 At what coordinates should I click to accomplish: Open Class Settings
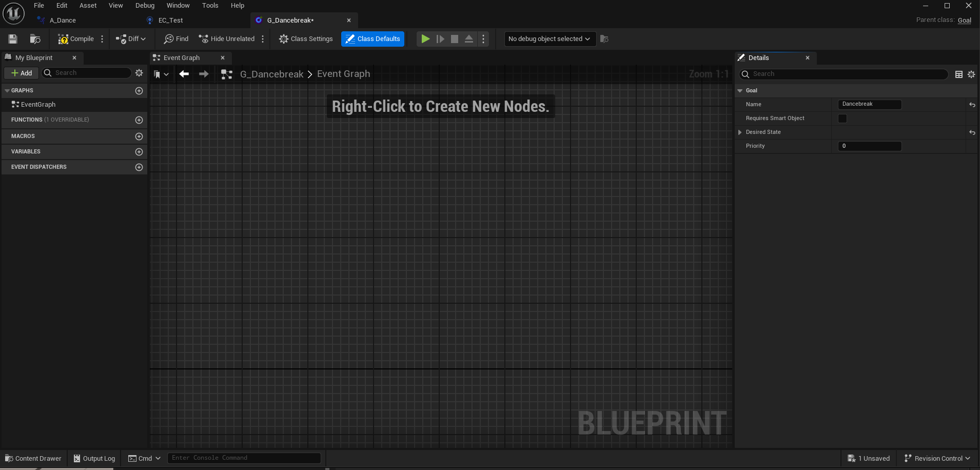pos(306,39)
